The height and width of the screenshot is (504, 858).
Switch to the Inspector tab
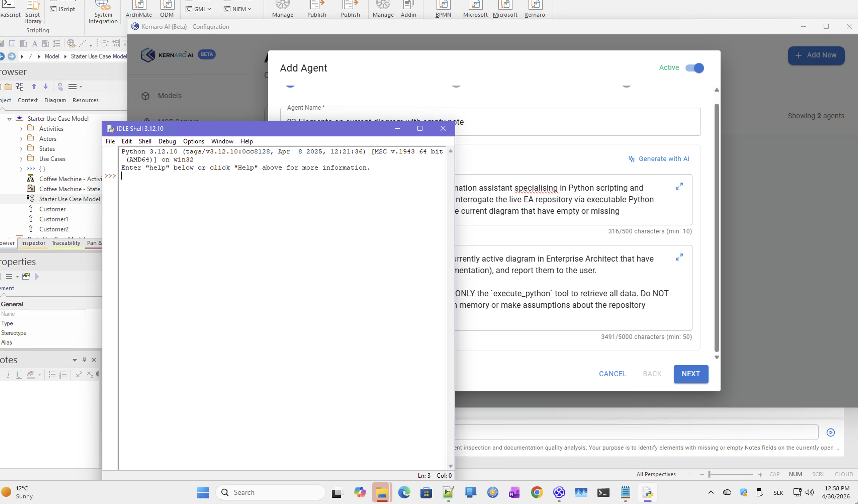click(x=33, y=243)
